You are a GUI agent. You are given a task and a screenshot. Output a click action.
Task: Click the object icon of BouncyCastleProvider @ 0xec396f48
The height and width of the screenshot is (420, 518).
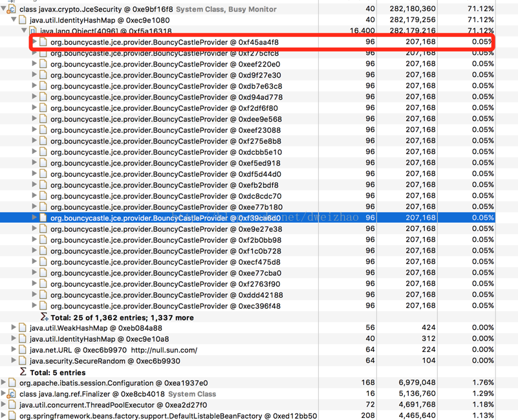tap(43, 305)
